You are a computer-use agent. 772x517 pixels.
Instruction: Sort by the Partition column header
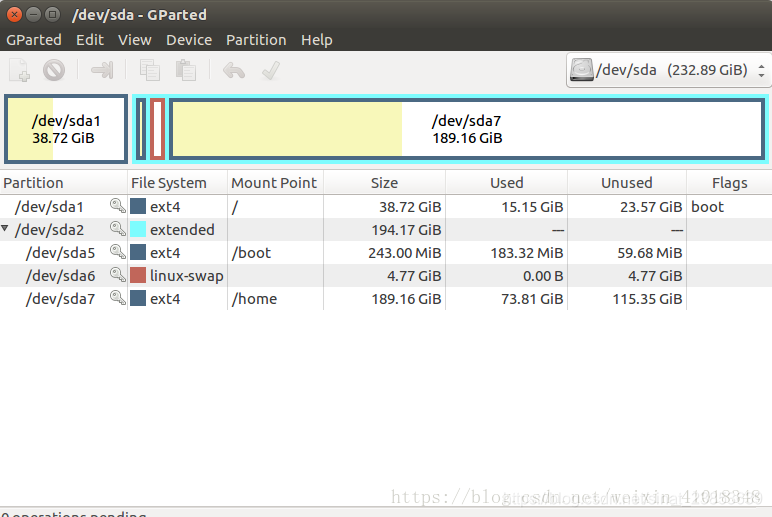click(64, 183)
